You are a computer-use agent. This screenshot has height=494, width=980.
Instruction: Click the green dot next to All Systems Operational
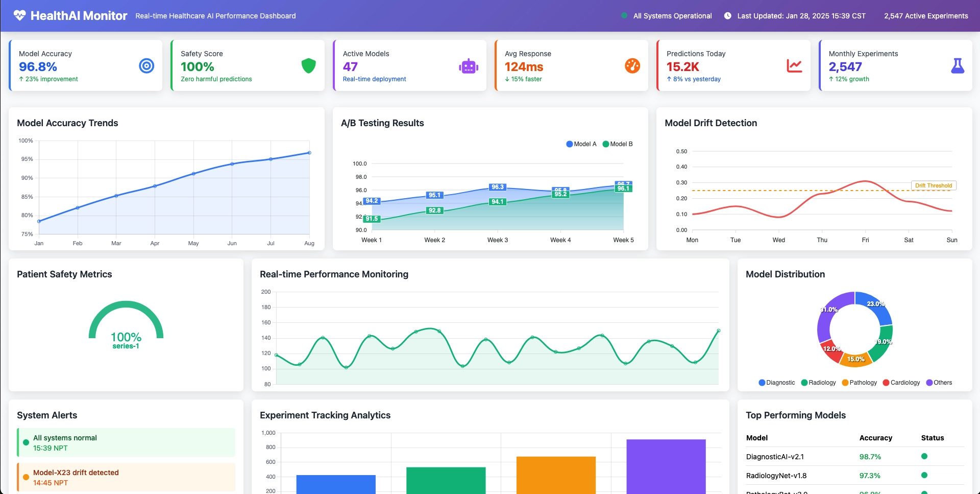click(x=624, y=15)
